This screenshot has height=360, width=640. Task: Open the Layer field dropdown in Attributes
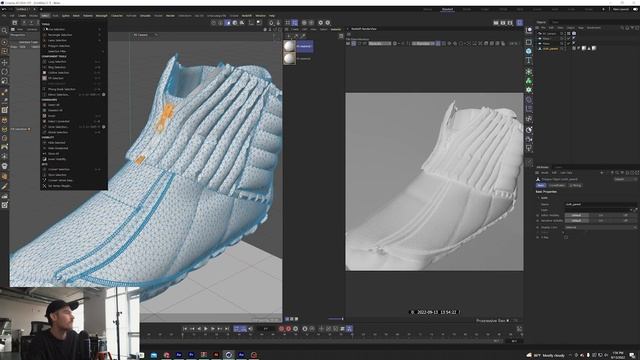tap(601, 210)
